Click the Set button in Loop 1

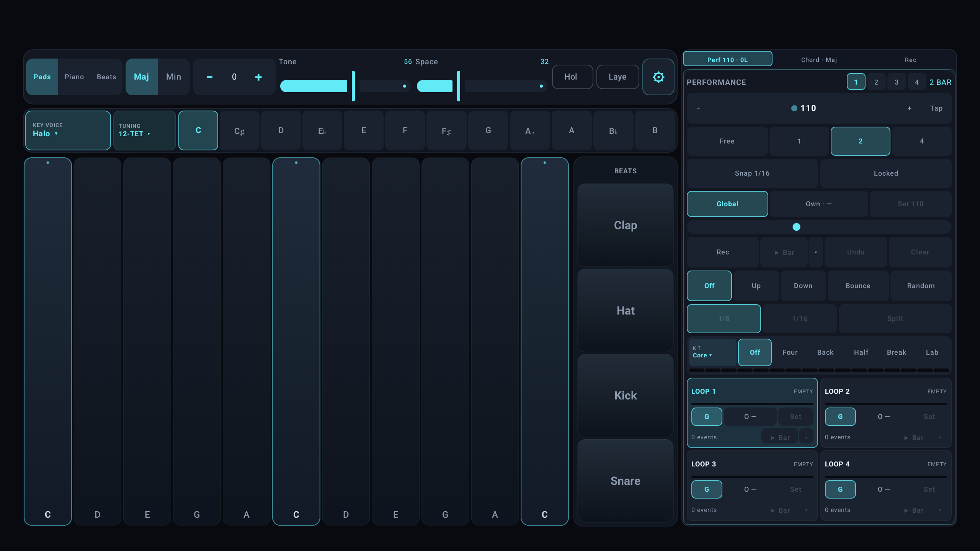coord(795,417)
